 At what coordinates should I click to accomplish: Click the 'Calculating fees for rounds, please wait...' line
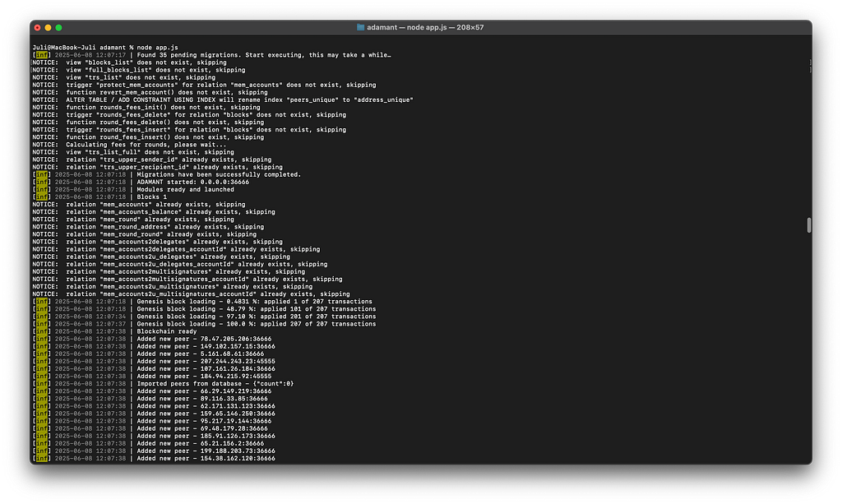129,145
